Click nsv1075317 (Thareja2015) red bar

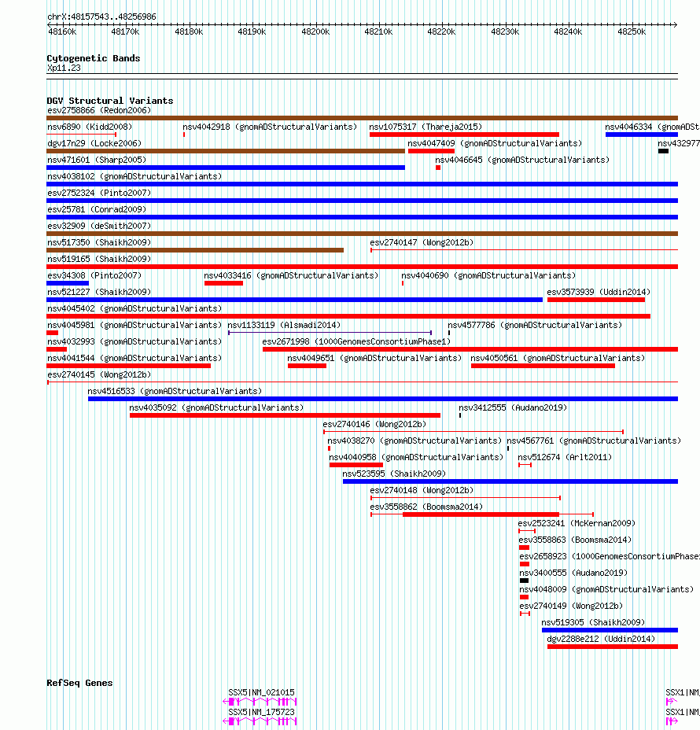point(464,135)
